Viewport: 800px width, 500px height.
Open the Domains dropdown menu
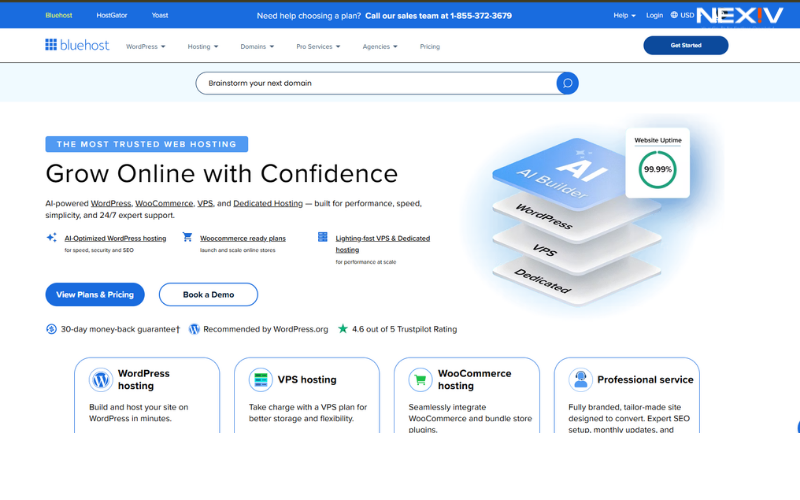(x=257, y=46)
